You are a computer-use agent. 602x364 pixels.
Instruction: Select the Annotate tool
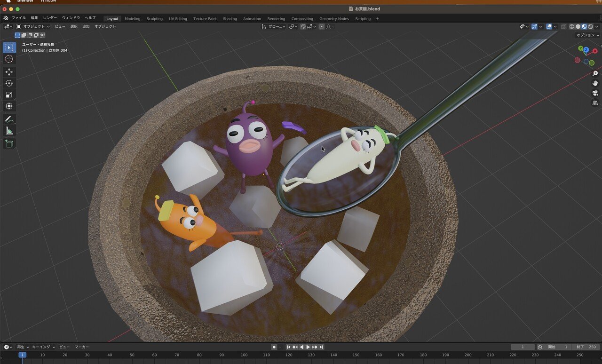click(x=9, y=119)
